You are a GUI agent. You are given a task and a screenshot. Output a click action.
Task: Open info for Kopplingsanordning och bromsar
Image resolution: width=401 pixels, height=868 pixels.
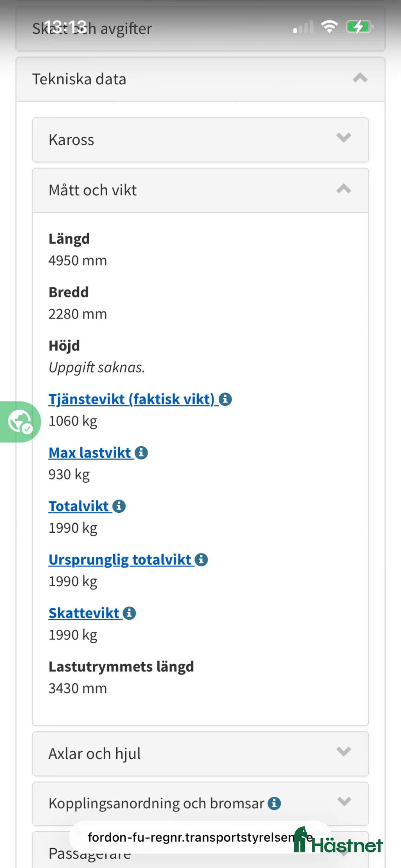click(x=274, y=803)
